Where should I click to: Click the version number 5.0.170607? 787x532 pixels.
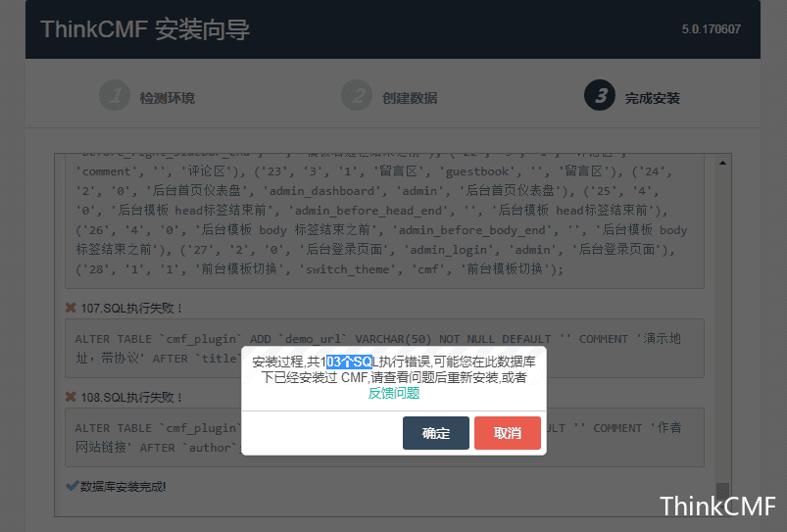pyautogui.click(x=711, y=29)
